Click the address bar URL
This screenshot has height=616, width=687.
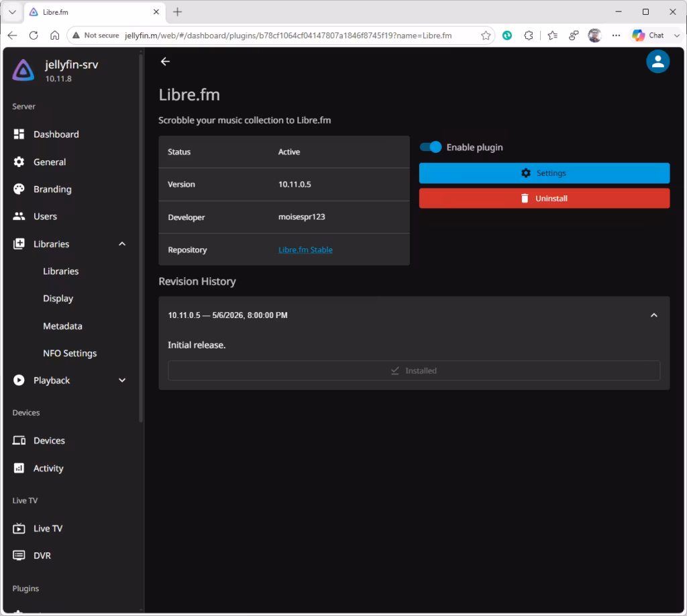(288, 36)
